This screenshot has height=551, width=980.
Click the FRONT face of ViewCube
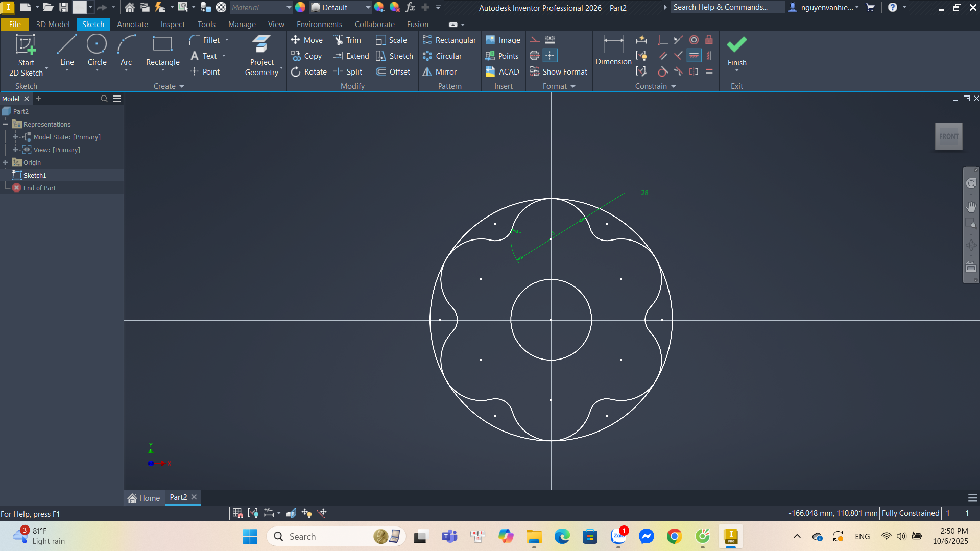tap(948, 136)
